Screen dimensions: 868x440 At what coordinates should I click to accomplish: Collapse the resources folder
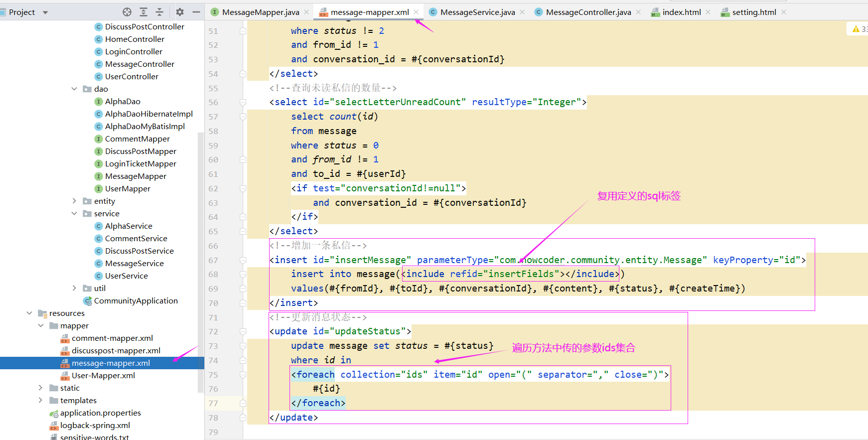(29, 313)
